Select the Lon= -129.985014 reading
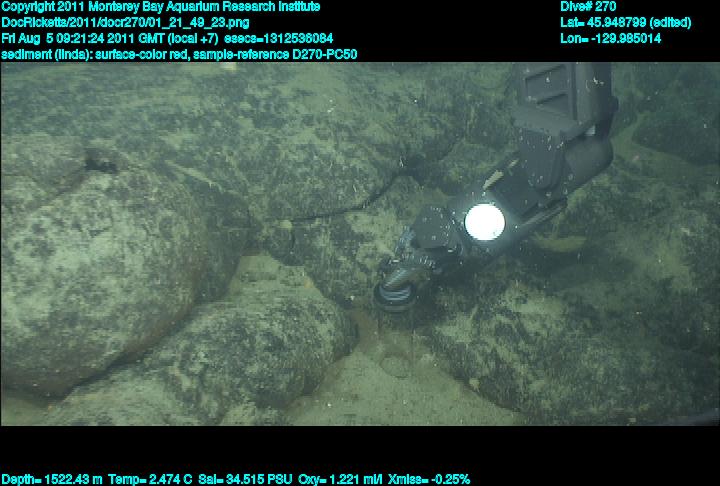 [611, 38]
